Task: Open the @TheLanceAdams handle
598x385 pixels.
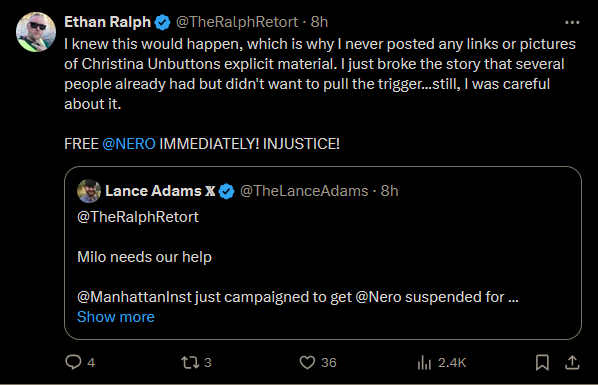Action: coord(304,191)
